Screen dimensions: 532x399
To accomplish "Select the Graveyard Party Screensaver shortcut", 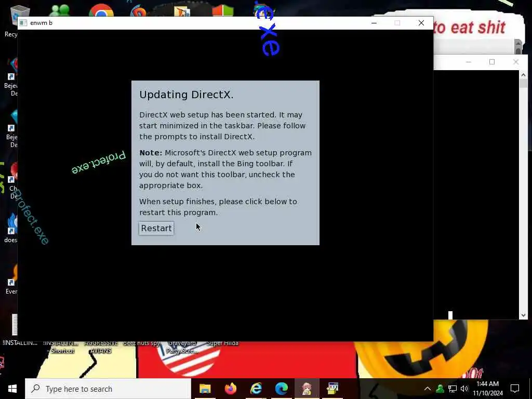I will 182,347.
